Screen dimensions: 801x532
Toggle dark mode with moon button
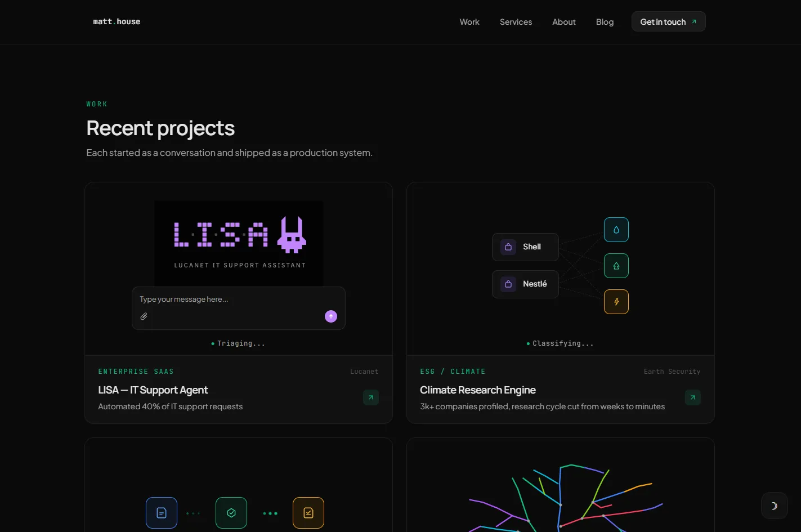point(774,506)
